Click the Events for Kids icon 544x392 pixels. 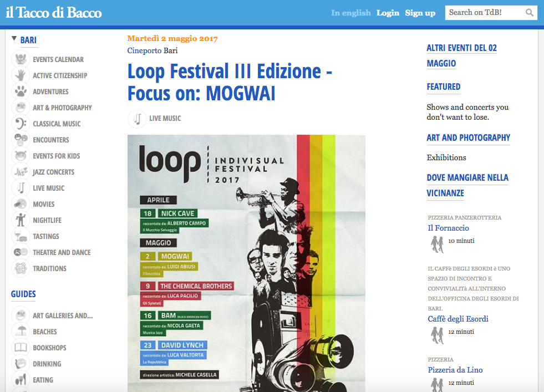tap(21, 155)
